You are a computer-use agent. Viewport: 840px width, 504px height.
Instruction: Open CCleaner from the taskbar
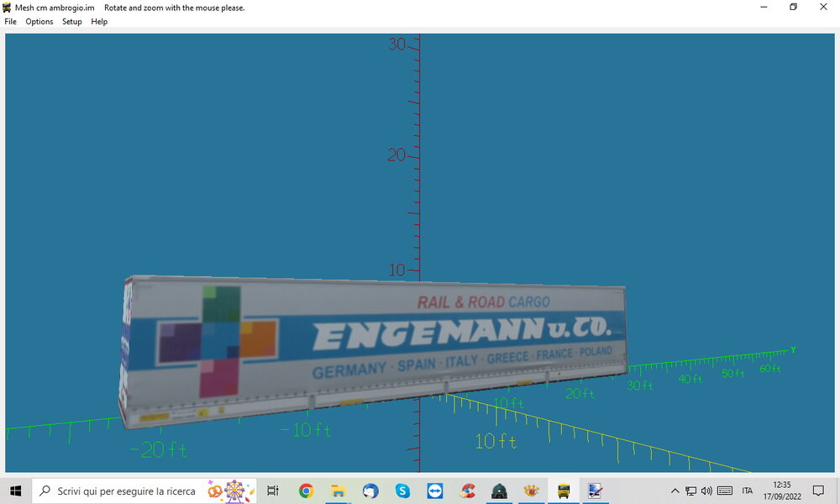[467, 491]
